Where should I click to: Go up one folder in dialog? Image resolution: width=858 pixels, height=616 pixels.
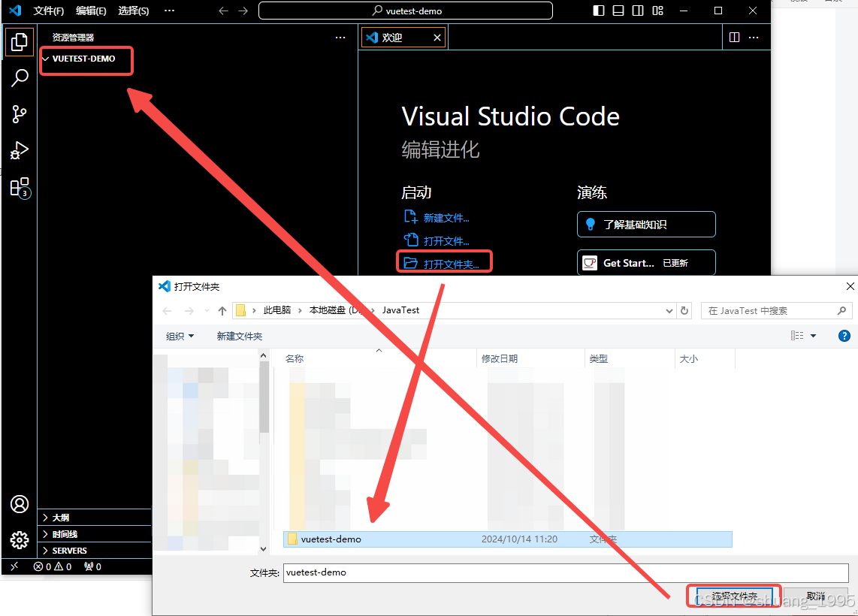click(x=222, y=311)
